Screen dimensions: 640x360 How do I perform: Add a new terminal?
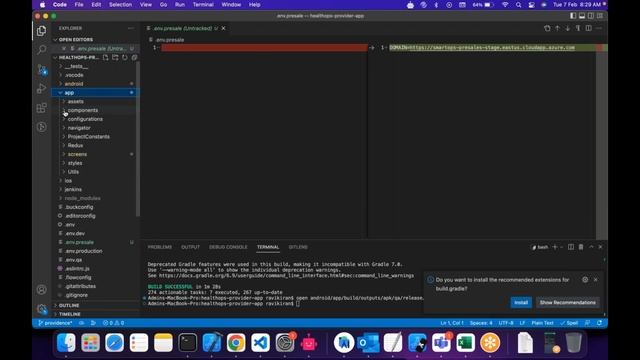[x=555, y=247]
